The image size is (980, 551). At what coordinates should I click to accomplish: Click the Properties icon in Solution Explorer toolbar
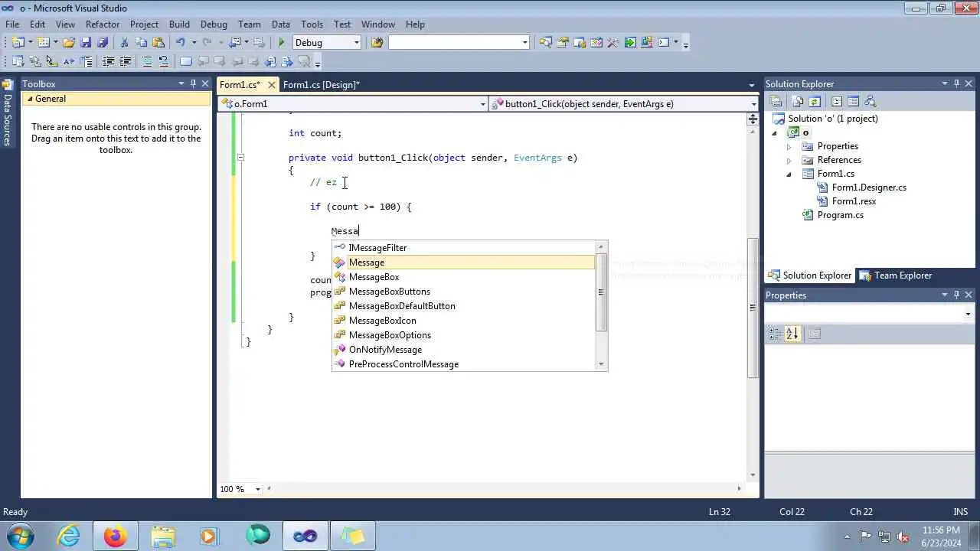(x=776, y=102)
